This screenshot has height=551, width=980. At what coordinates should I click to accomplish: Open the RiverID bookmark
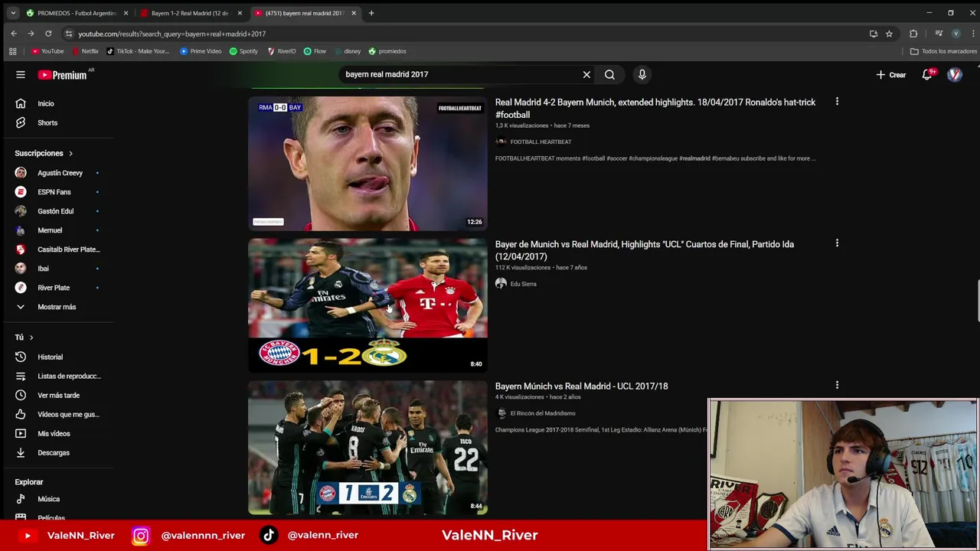[282, 51]
